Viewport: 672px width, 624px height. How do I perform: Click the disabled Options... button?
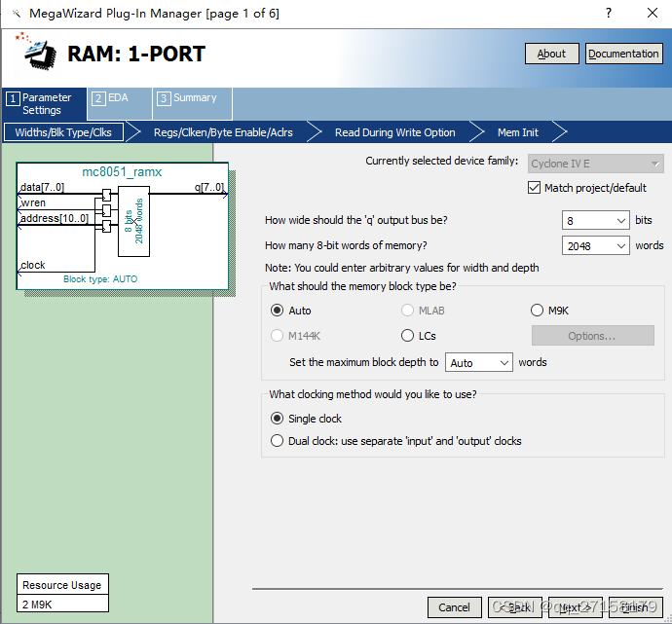point(593,335)
